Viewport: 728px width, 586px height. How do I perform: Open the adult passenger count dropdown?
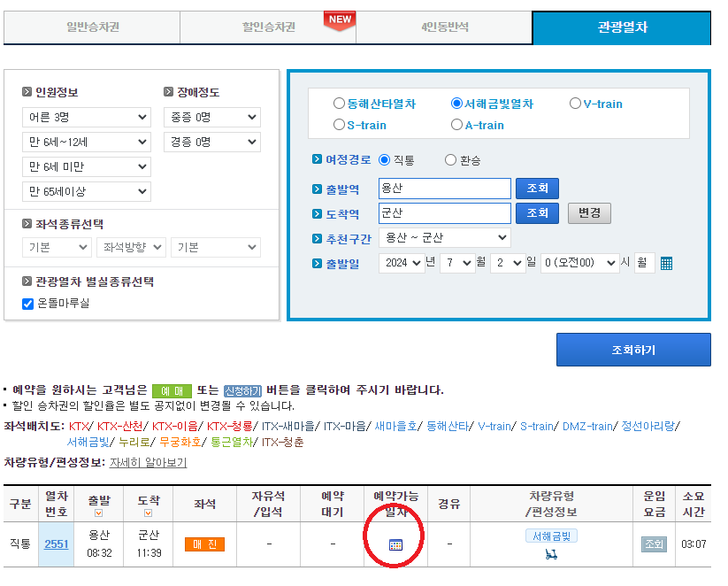point(86,117)
